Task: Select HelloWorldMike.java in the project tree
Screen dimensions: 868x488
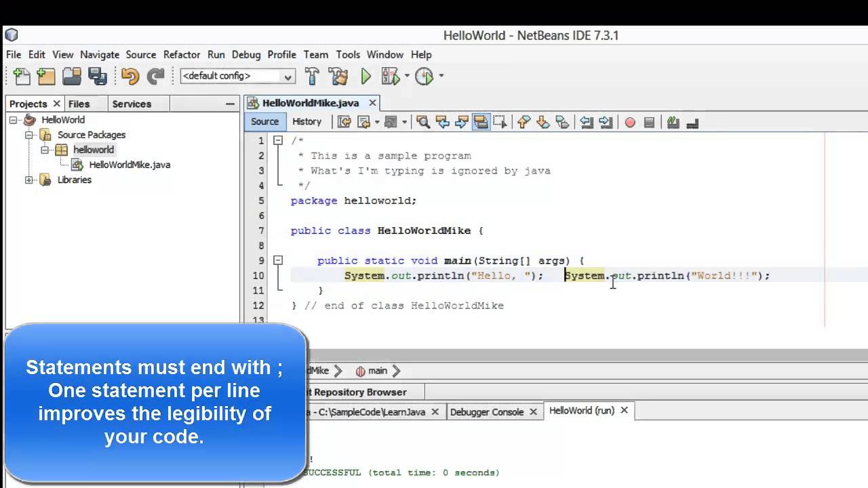Action: coord(130,165)
